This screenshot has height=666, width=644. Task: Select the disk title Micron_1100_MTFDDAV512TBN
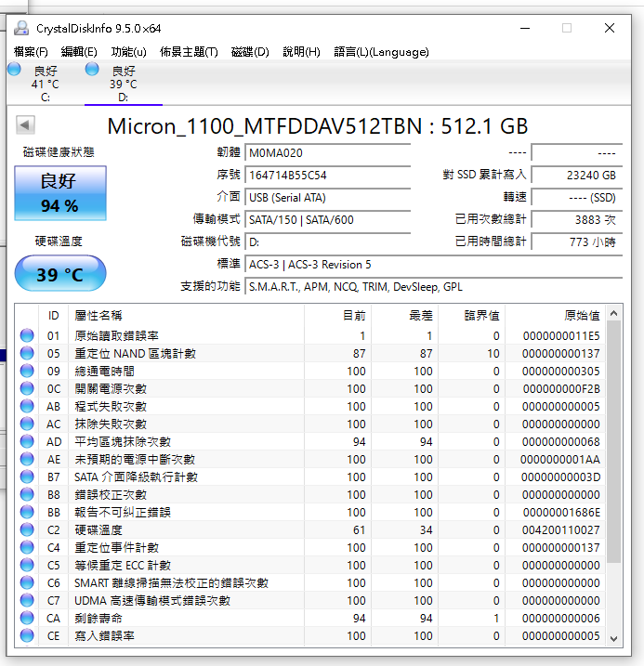coord(265,126)
